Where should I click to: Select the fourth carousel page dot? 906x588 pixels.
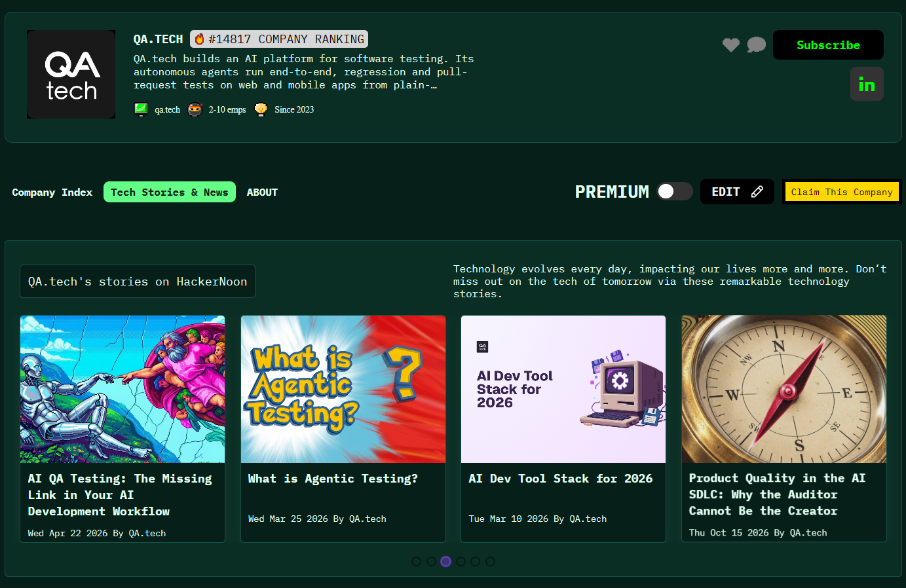click(x=461, y=561)
